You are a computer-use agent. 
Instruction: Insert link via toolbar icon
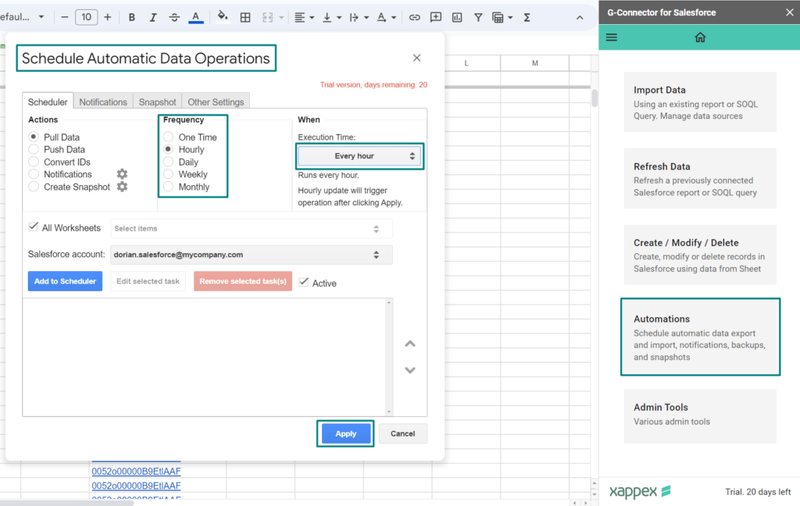point(414,17)
